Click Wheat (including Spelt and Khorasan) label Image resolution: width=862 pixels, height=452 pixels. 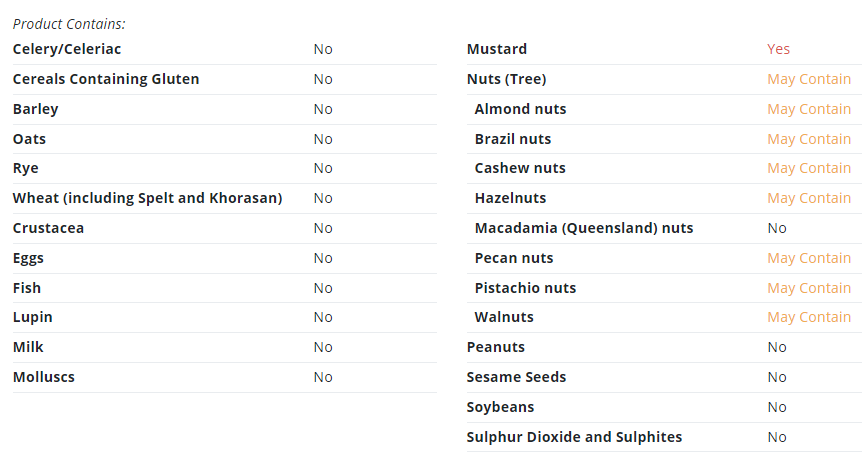tap(147, 198)
